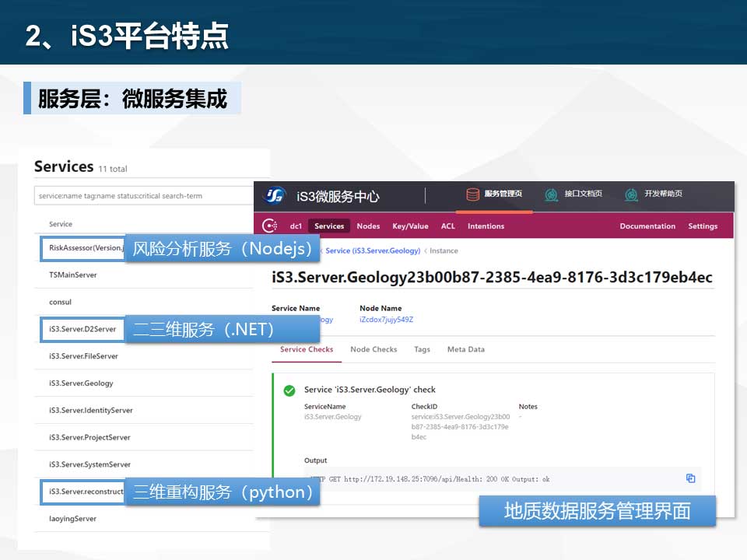Switch to the Tags tab
This screenshot has height=560, width=747.
[x=422, y=349]
